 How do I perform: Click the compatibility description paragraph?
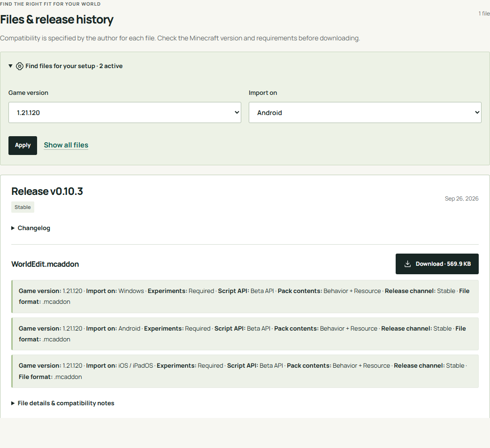pyautogui.click(x=180, y=38)
